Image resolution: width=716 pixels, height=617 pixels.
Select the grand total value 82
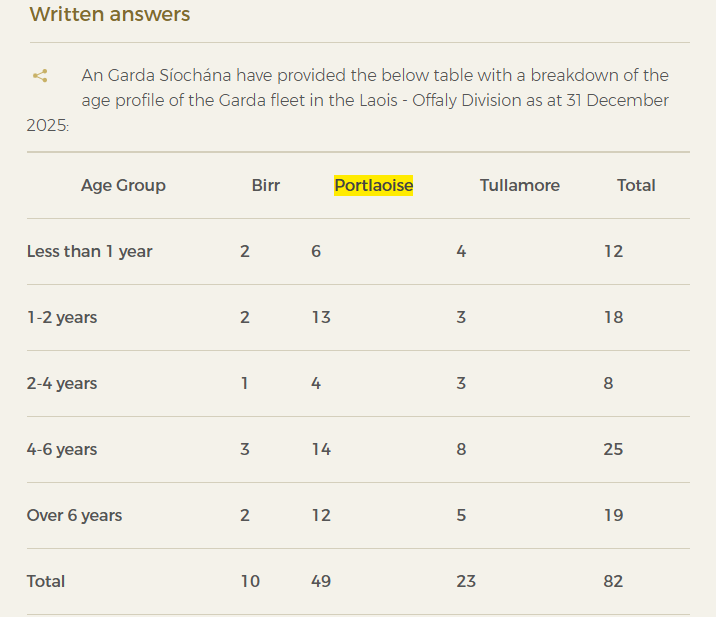tap(613, 581)
